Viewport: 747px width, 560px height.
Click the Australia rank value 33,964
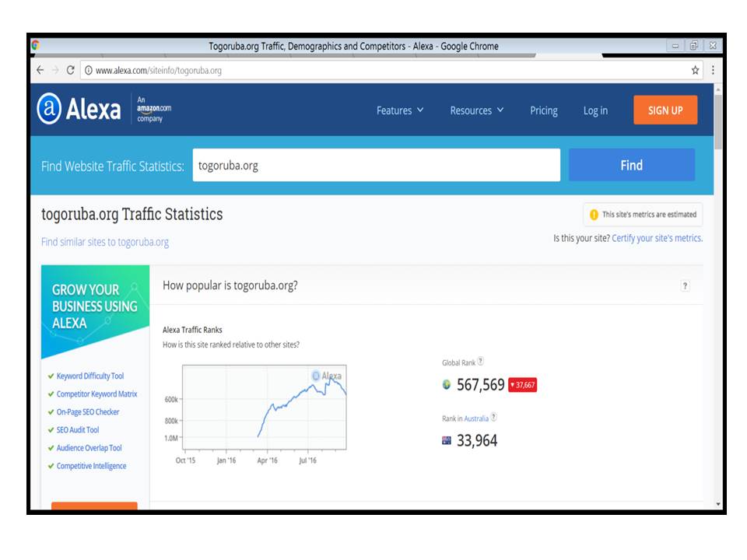pyautogui.click(x=477, y=440)
